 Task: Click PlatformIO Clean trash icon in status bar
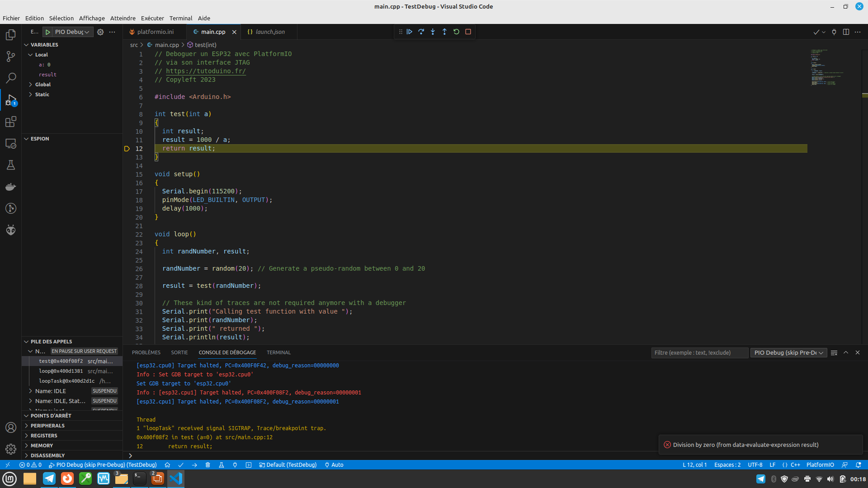click(208, 465)
